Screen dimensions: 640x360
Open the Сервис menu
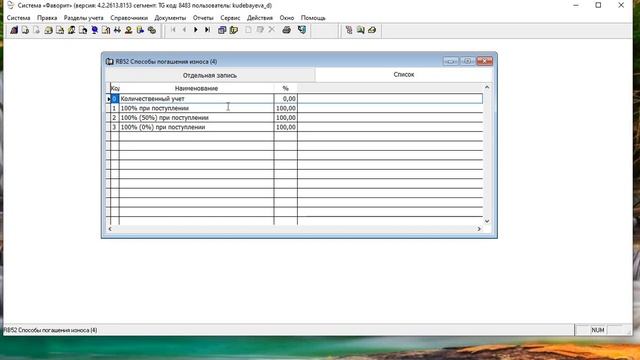click(x=230, y=18)
